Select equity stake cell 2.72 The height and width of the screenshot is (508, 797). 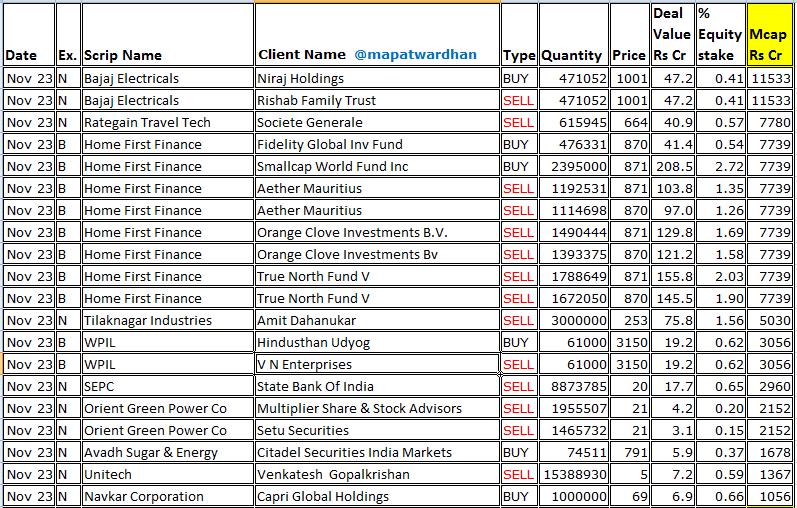tap(721, 166)
